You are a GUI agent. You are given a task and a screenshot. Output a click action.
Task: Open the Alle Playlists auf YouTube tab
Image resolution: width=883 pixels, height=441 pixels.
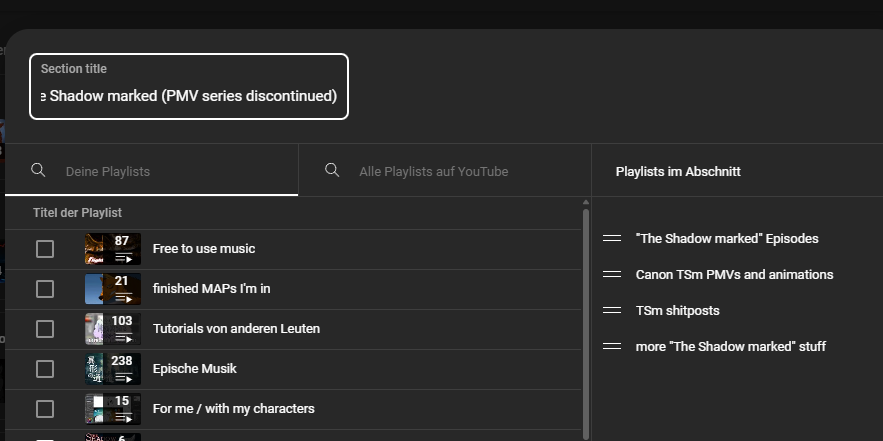(445, 171)
